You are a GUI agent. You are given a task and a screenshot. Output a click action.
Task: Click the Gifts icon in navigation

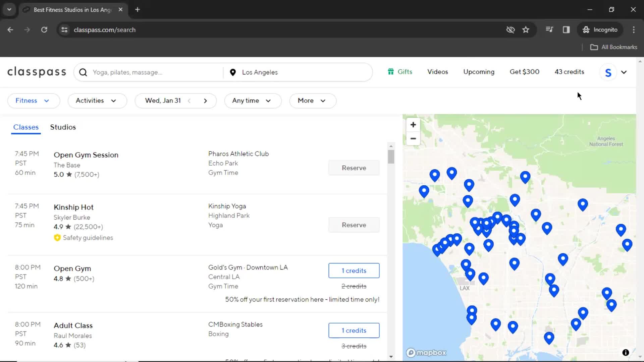[390, 72]
